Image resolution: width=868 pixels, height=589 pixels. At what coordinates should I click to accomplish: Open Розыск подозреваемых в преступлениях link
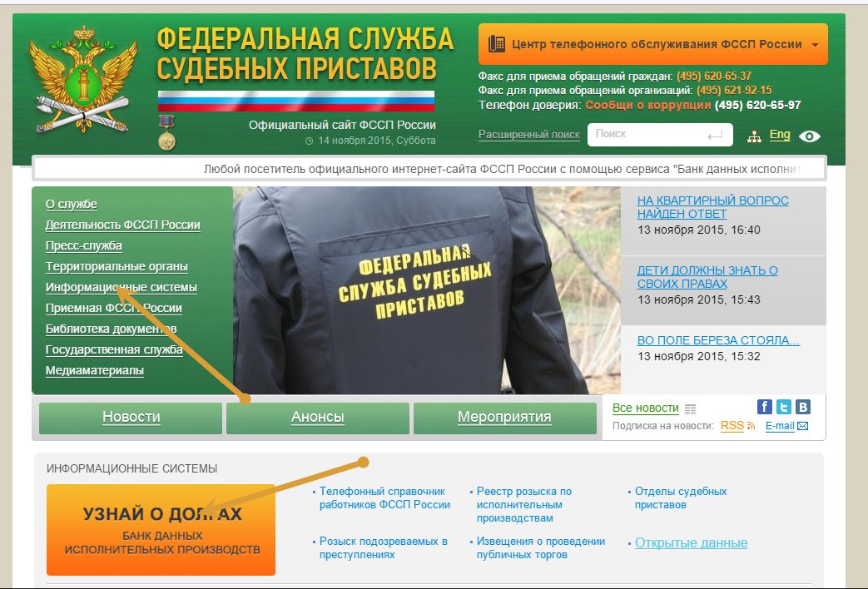coord(384,548)
